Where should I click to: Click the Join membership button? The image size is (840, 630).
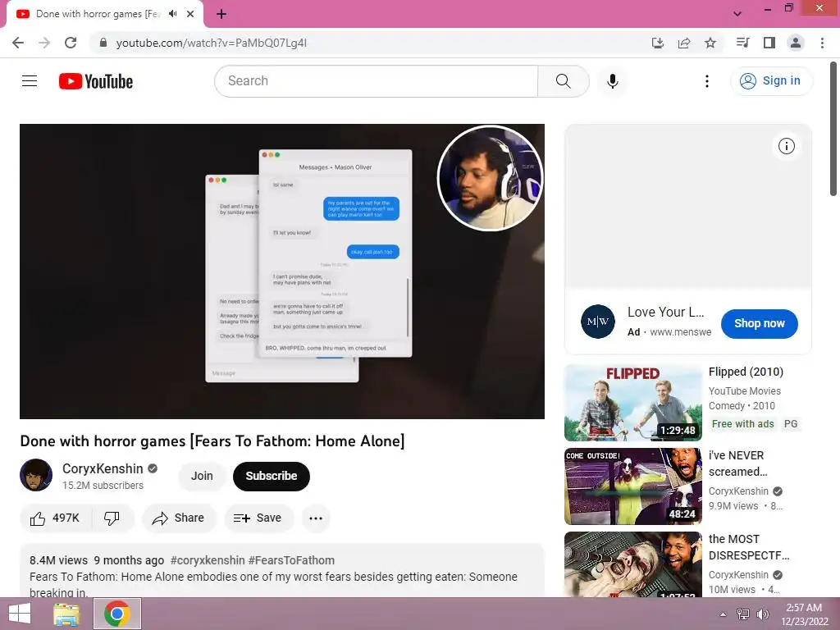pyautogui.click(x=202, y=476)
